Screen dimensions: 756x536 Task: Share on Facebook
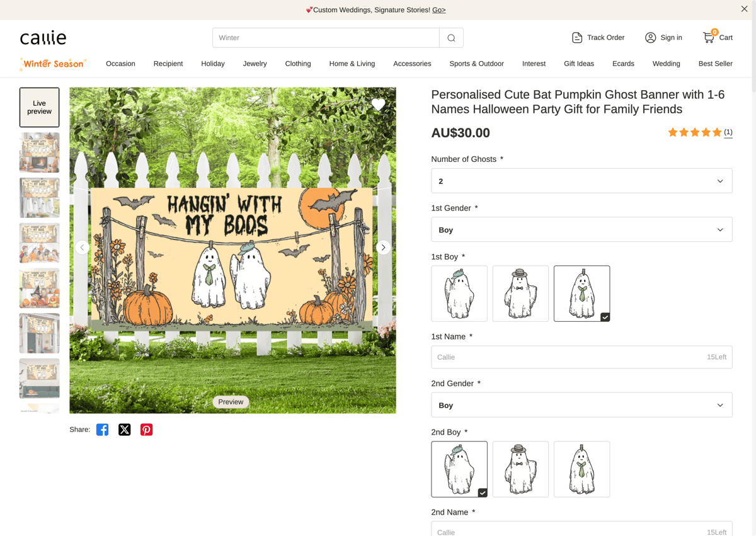tap(102, 430)
